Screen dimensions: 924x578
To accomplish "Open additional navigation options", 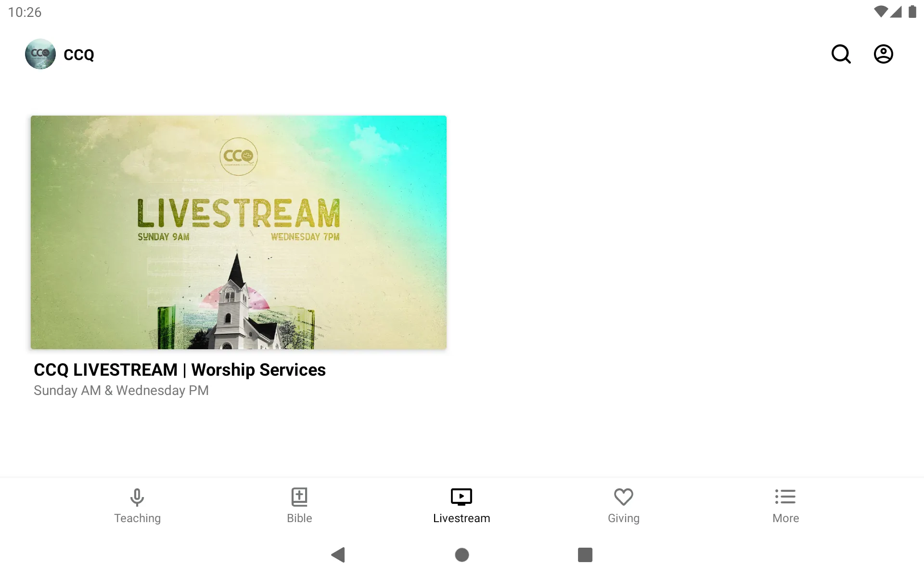I will [x=785, y=505].
